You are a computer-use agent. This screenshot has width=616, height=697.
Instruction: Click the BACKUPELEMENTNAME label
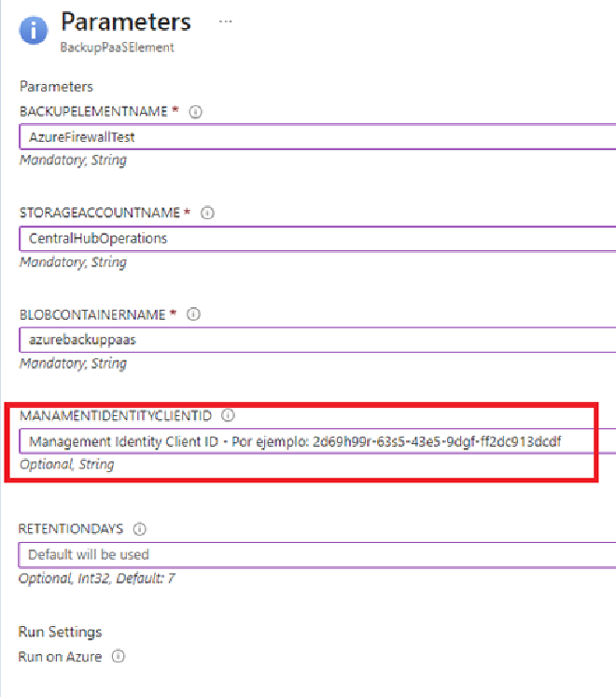(x=93, y=111)
